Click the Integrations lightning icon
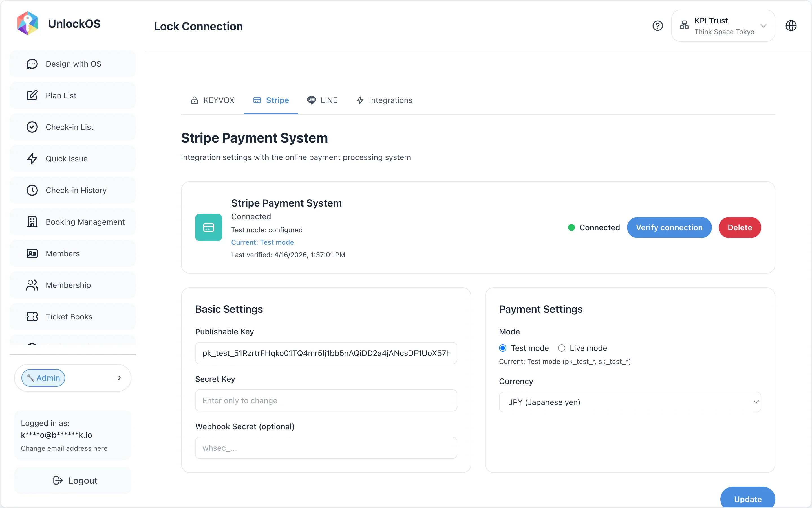The image size is (812, 508). (360, 100)
